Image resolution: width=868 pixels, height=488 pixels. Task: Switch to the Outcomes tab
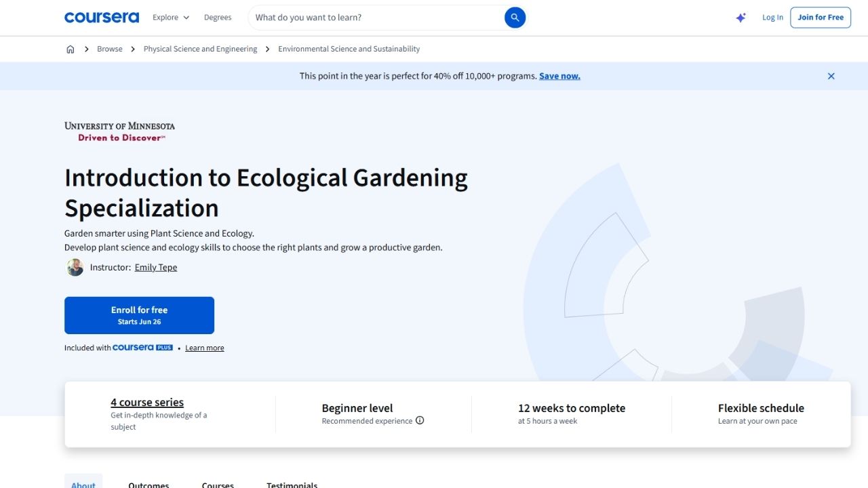coord(149,484)
